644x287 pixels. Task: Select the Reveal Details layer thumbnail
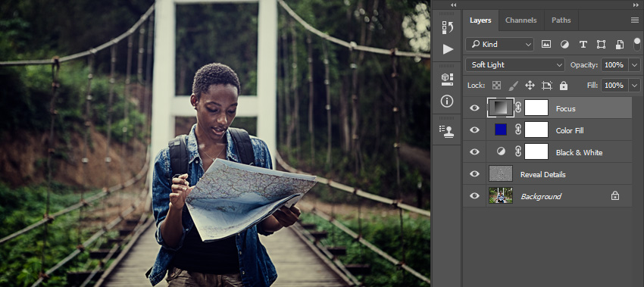coord(501,173)
